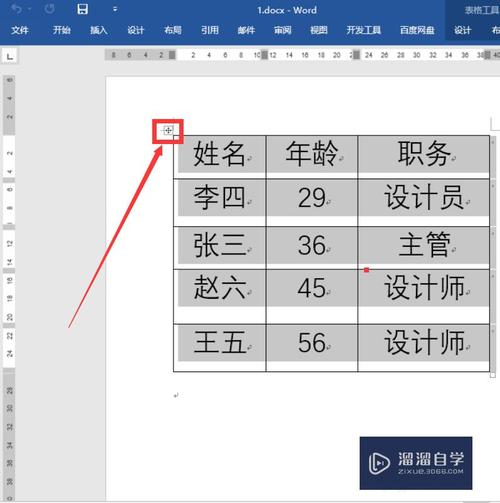Click the cell containing 张三

coord(220,248)
